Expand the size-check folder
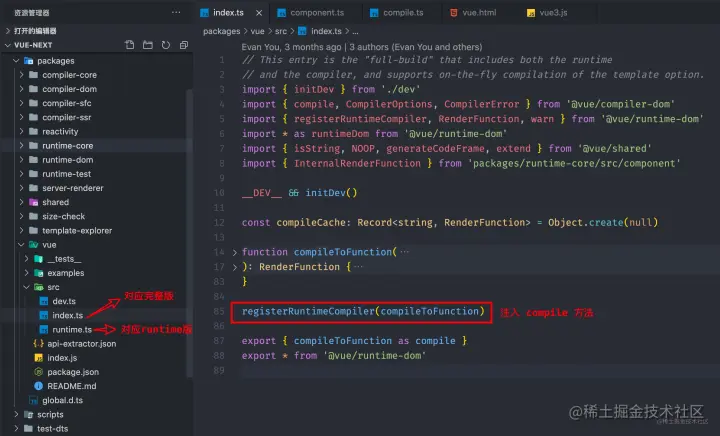This screenshot has width=720, height=436. click(21, 216)
